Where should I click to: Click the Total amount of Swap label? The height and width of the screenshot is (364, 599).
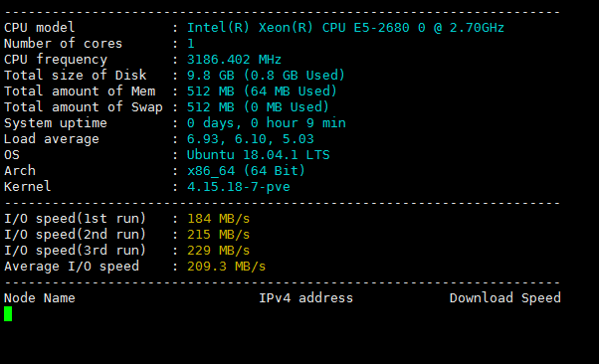click(84, 107)
